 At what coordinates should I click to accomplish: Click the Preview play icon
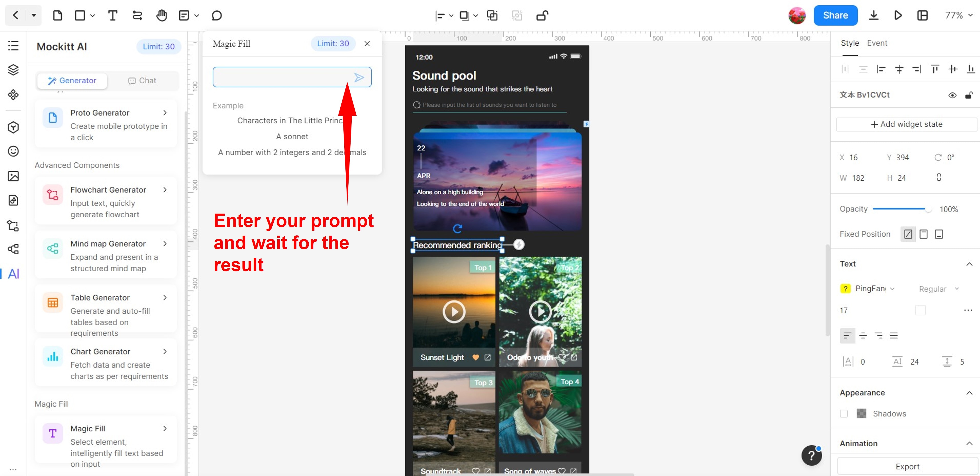pyautogui.click(x=898, y=16)
